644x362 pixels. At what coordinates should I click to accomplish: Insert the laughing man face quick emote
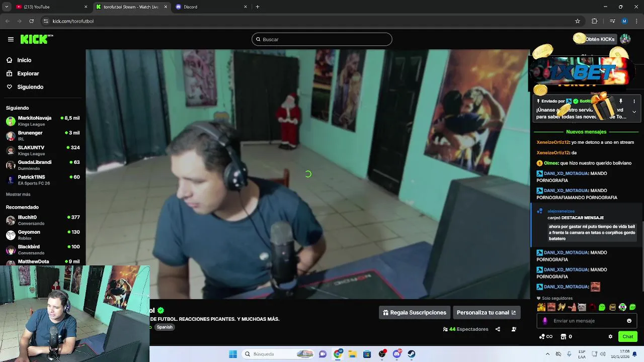click(x=551, y=307)
